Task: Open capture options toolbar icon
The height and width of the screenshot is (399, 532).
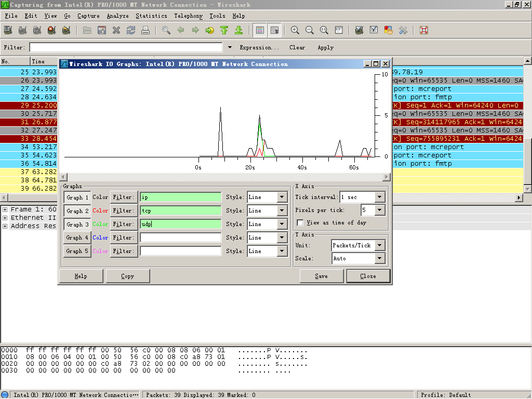Action: tap(23, 30)
